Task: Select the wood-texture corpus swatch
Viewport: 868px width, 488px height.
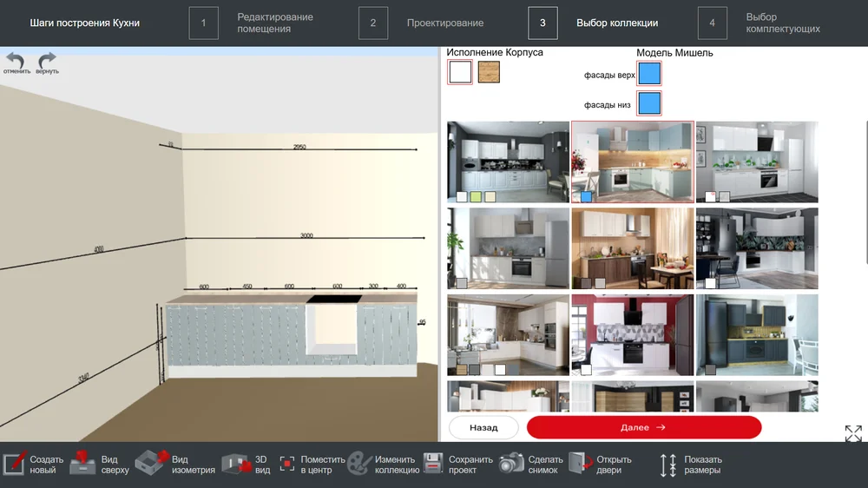Action: click(x=489, y=72)
